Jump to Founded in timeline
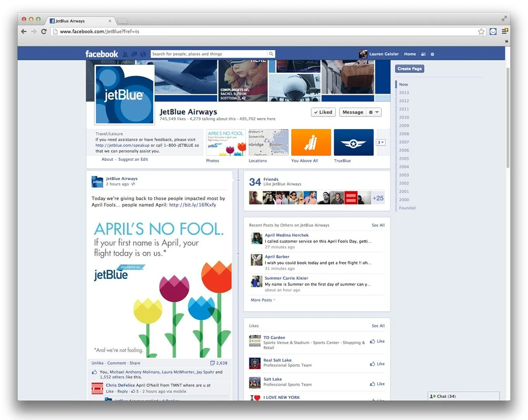The image size is (528, 420). point(407,208)
